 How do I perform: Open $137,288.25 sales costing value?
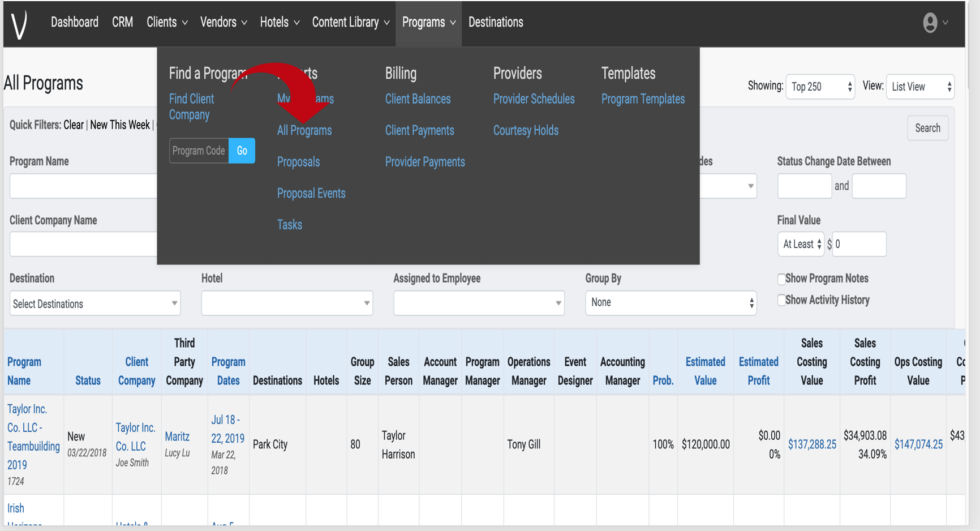click(812, 444)
